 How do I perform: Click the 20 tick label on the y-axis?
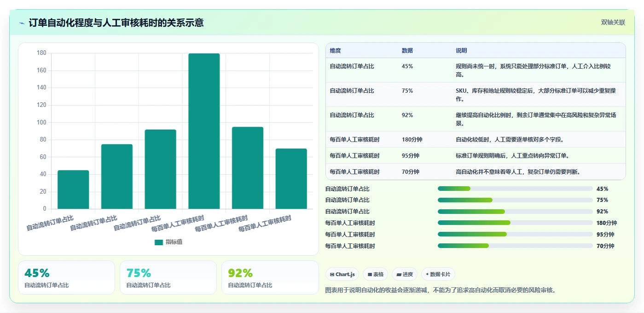point(43,191)
